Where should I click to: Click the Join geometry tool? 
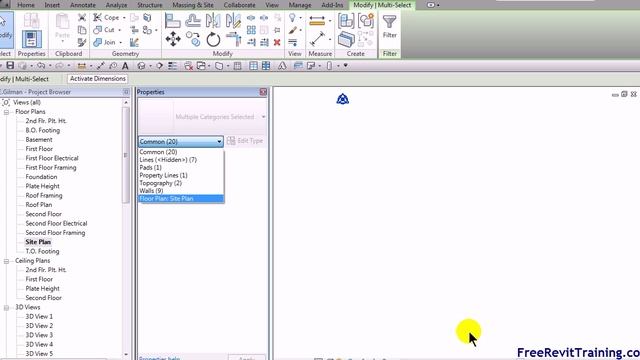[x=104, y=42]
